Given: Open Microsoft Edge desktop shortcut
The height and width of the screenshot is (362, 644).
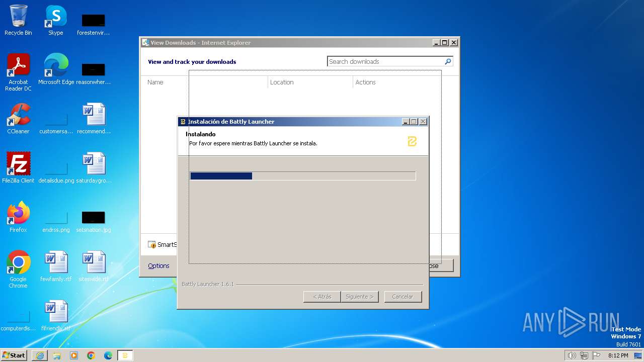Looking at the screenshot, I should (x=56, y=69).
